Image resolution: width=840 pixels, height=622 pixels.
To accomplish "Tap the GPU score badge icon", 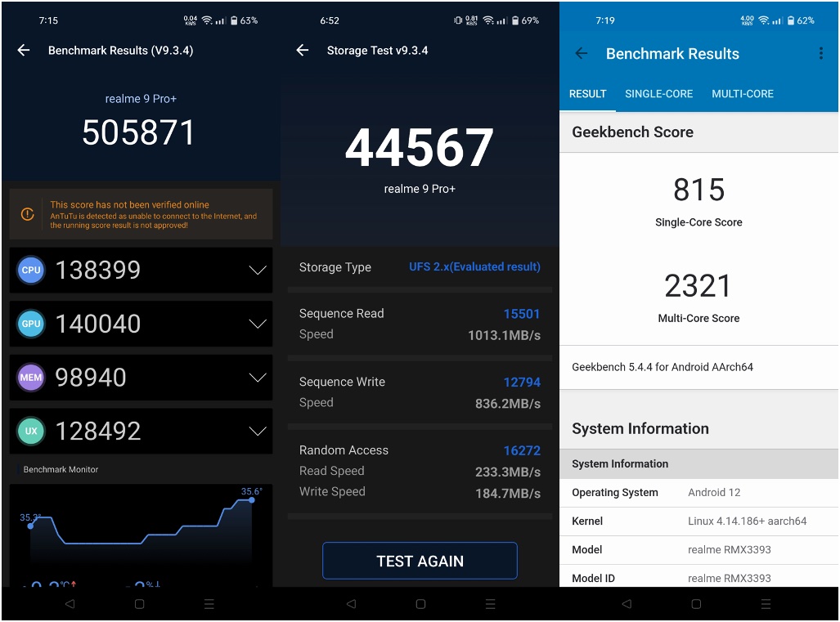I will [31, 324].
